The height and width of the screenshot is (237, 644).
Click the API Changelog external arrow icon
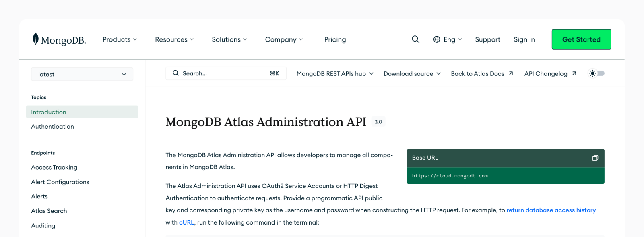coord(574,73)
